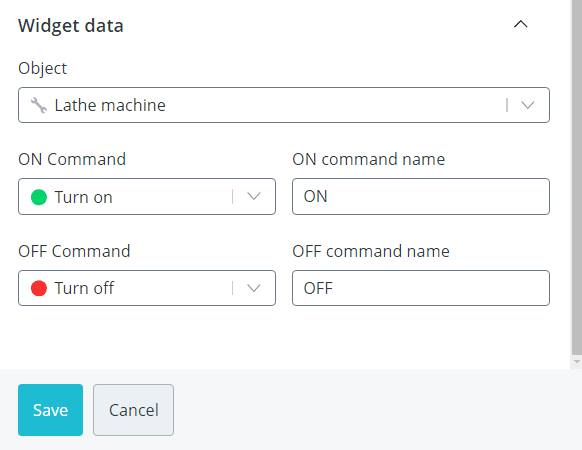Click the ON command name field
Screen dimensions: 582x450
coord(421,196)
